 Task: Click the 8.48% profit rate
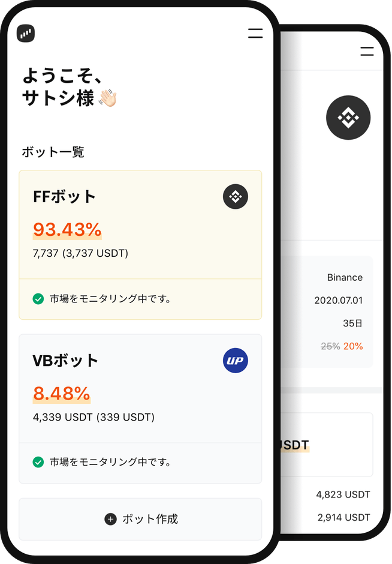pos(61,394)
